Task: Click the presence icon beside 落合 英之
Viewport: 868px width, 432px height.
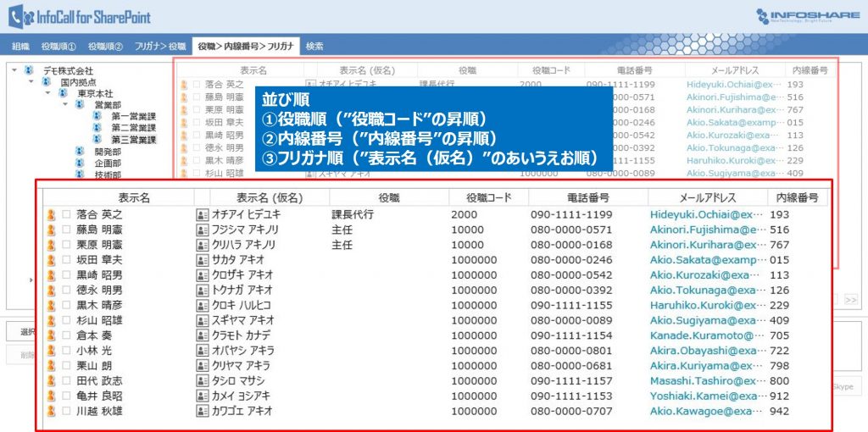Action: (52, 215)
